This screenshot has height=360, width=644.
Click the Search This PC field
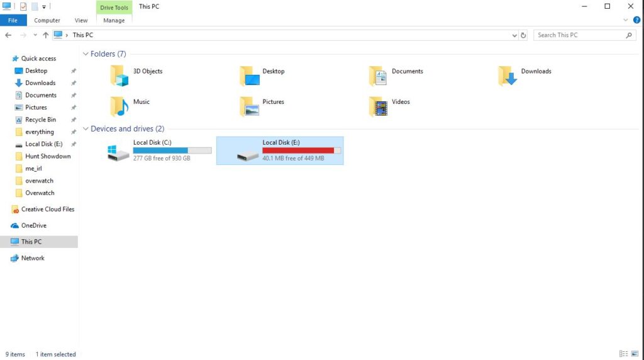point(580,35)
